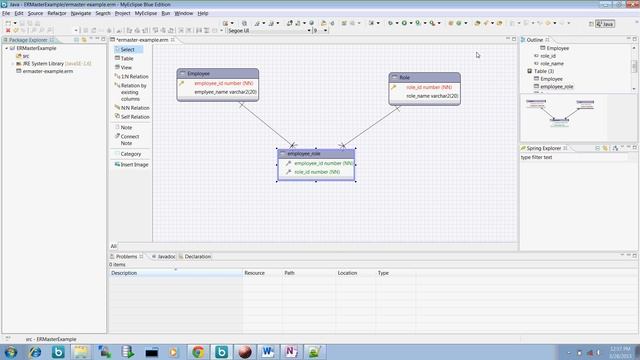This screenshot has height=360, width=640.
Task: Select the Role table header in diagram
Action: click(x=424, y=77)
